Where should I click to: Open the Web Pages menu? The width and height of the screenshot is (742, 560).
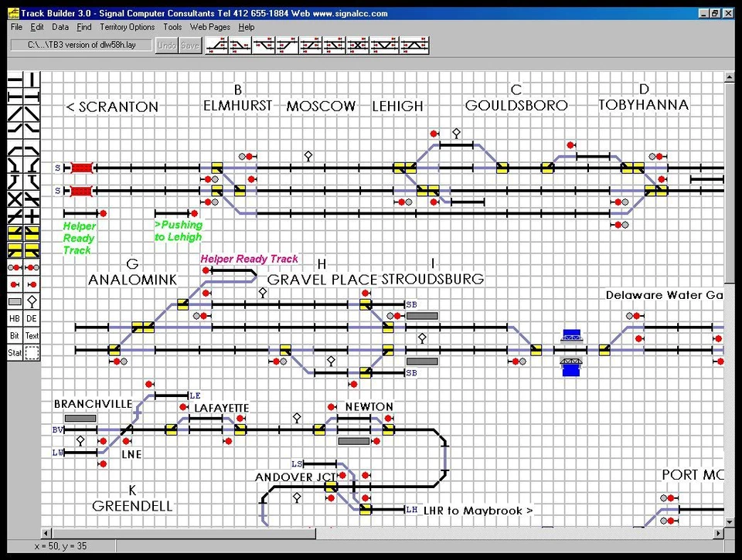pyautogui.click(x=209, y=27)
